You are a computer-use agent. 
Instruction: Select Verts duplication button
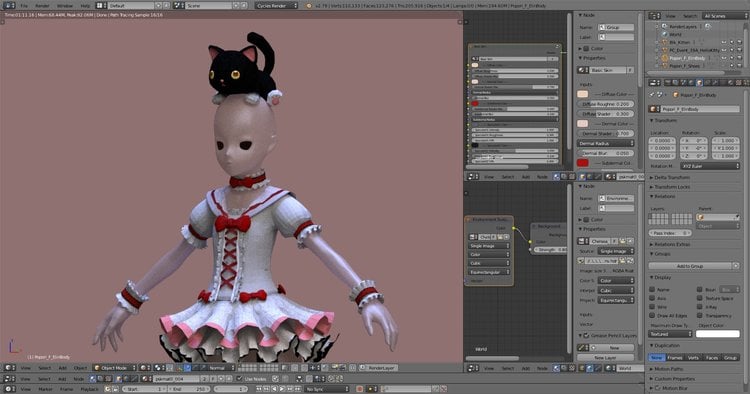[x=694, y=358]
